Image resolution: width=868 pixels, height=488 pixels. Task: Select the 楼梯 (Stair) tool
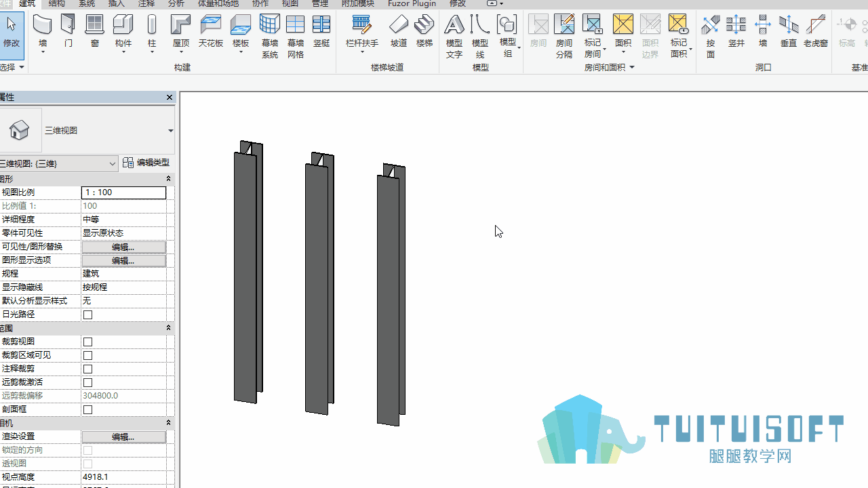pos(425,33)
